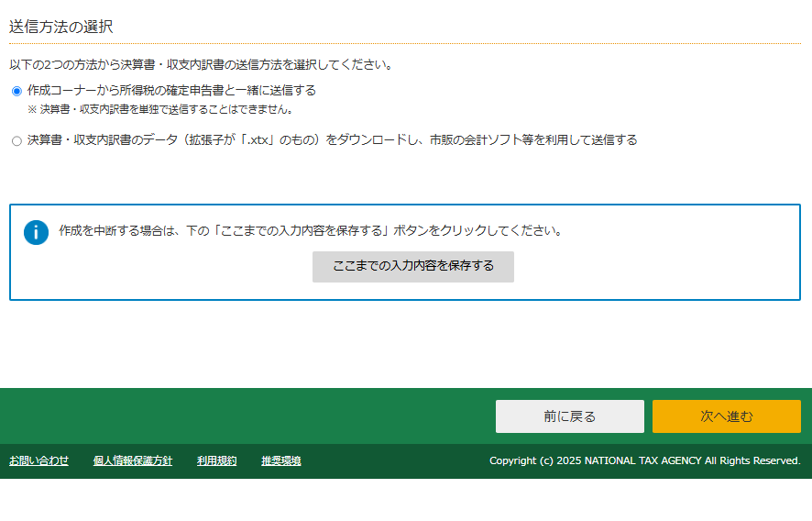The height and width of the screenshot is (521, 812).
Task: Click instruction text 以下の2つの方法から
Action: coord(201,65)
